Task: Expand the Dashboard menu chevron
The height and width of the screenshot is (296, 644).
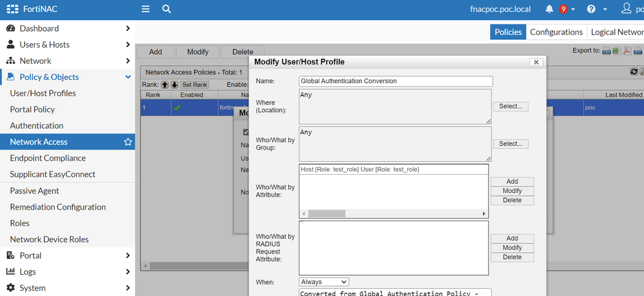Action: click(128, 28)
